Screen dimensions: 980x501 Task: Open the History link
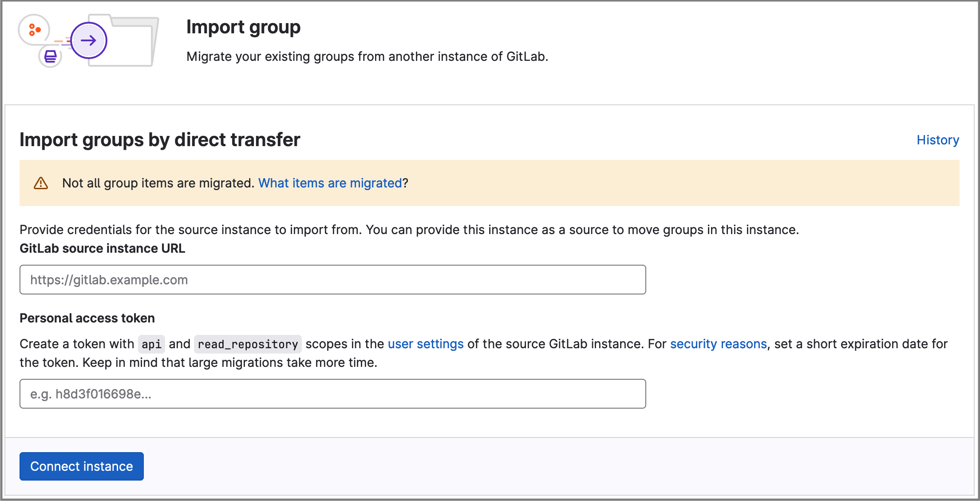click(938, 140)
